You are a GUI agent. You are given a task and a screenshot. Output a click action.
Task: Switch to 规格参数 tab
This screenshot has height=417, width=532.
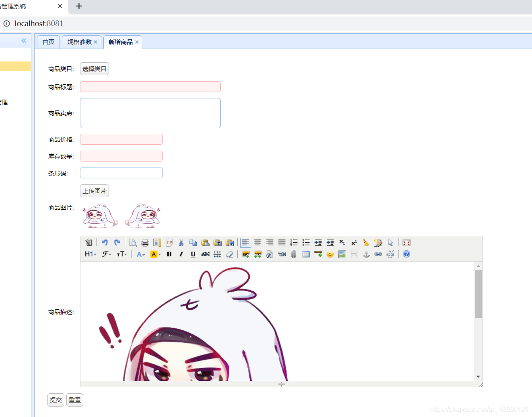[x=79, y=42]
